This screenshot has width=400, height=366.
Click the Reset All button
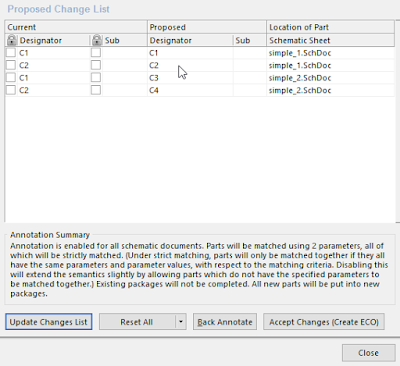pos(137,322)
